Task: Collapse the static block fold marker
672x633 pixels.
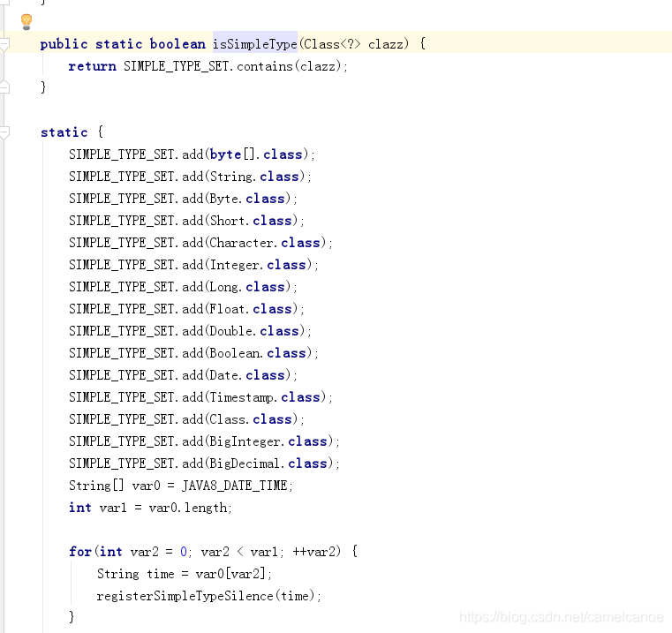Action: pos(4,132)
